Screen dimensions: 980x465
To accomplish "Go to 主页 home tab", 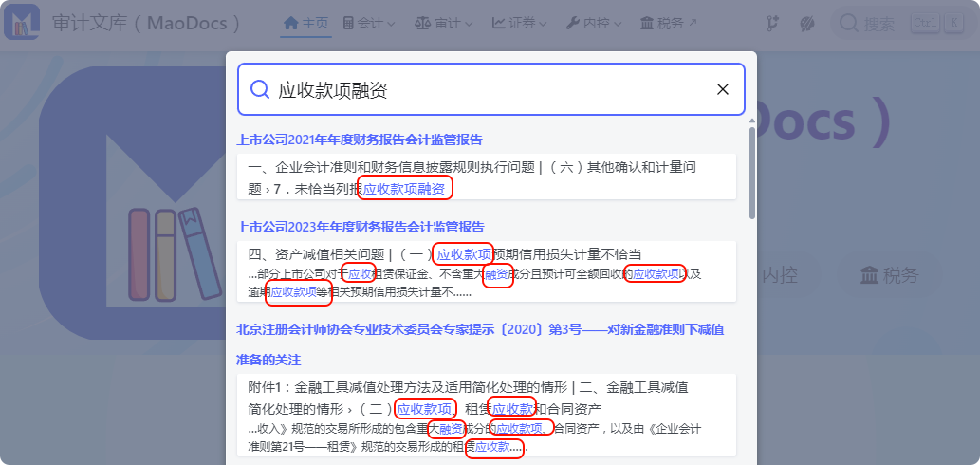I will (x=305, y=23).
